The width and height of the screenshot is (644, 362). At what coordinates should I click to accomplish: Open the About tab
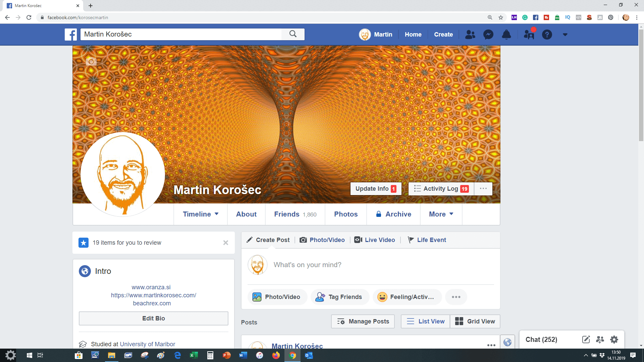coord(246,214)
